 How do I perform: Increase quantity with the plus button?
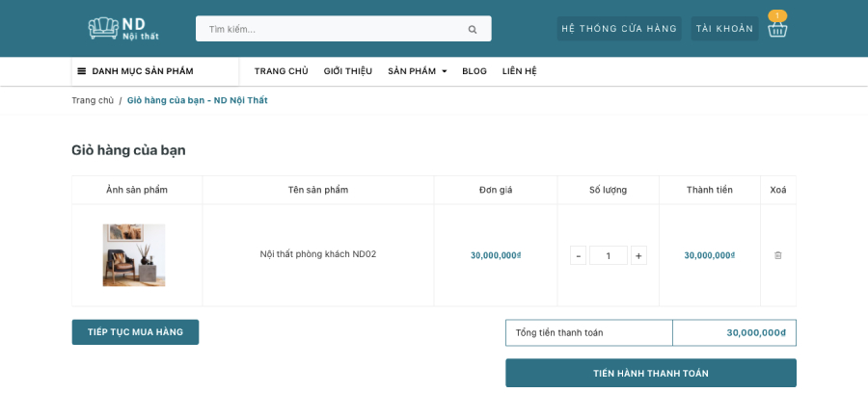pos(638,255)
